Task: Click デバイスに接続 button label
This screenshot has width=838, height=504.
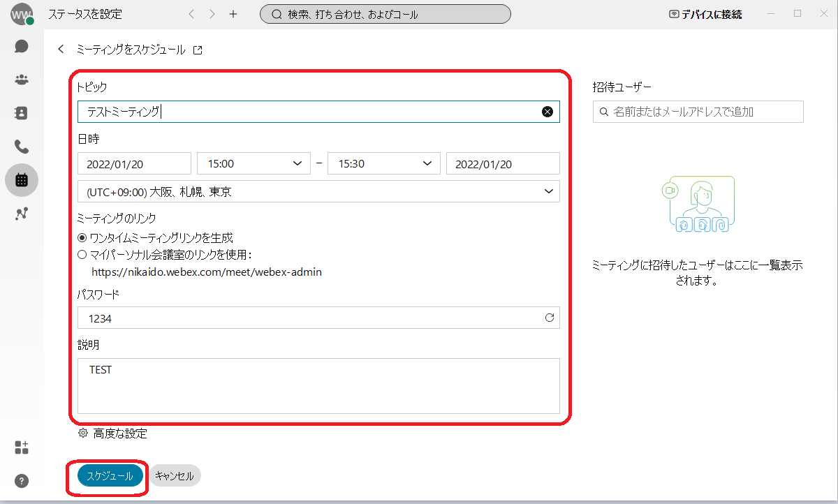Action: coord(712,14)
